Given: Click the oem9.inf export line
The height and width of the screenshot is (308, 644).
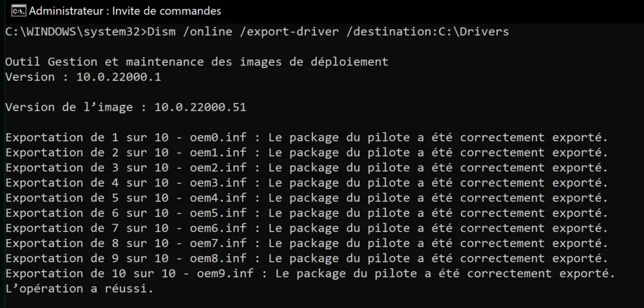Looking at the screenshot, I should 309,273.
